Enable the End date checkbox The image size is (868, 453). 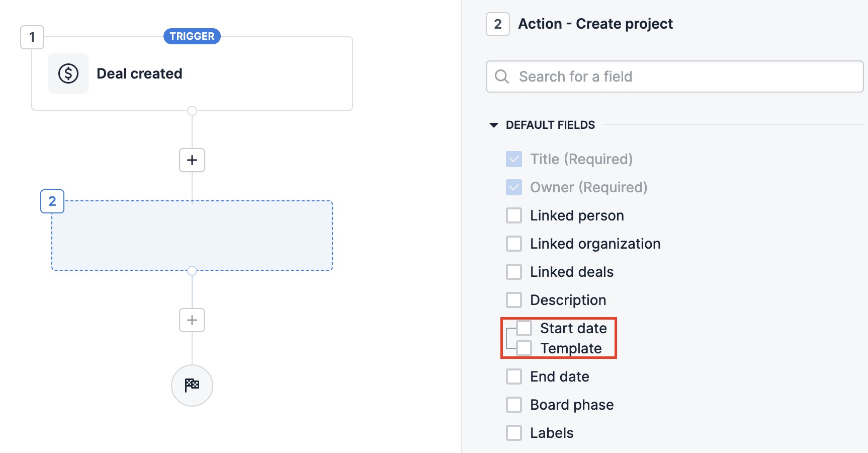click(514, 376)
